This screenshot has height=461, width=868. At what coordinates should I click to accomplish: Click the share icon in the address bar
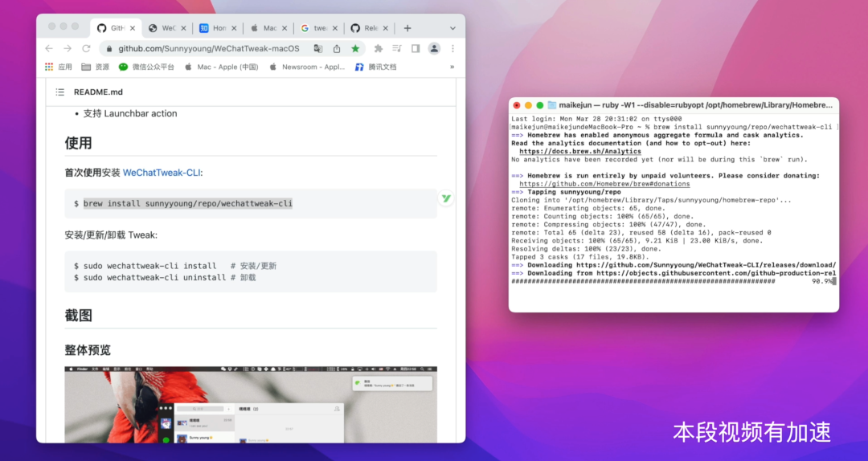[337, 49]
